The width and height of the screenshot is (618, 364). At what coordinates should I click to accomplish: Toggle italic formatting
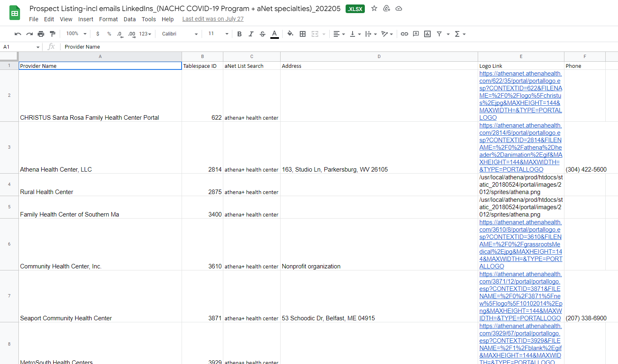pyautogui.click(x=251, y=34)
